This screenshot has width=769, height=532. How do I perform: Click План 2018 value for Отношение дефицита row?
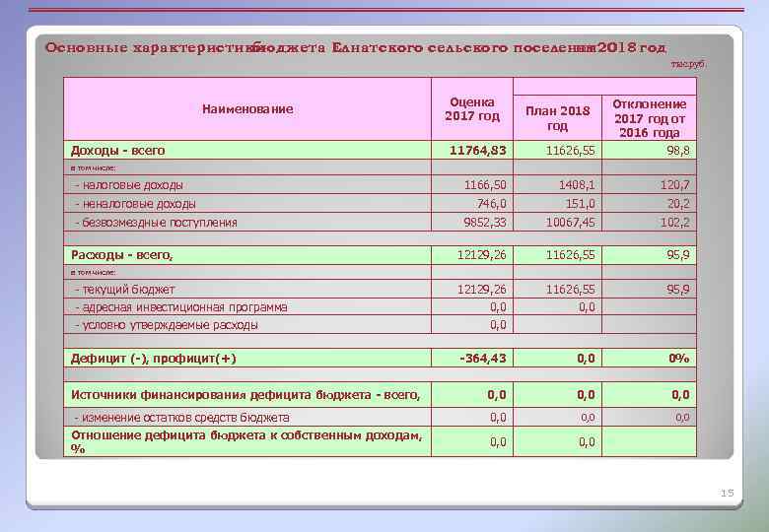point(587,442)
